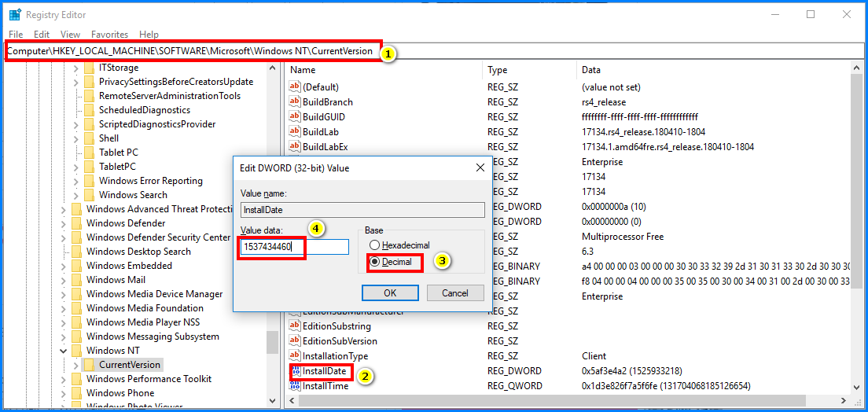Expand the ScriptedDiagnosticsProvider tree node

75,124
